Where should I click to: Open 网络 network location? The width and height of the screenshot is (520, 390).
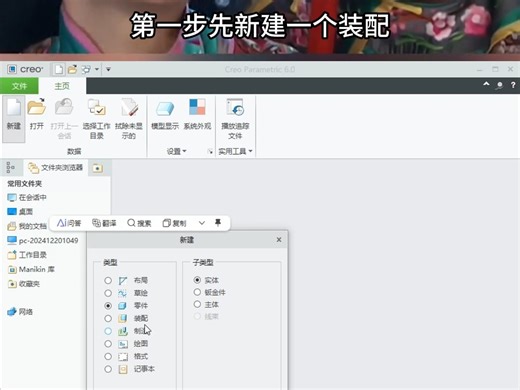(x=20, y=312)
